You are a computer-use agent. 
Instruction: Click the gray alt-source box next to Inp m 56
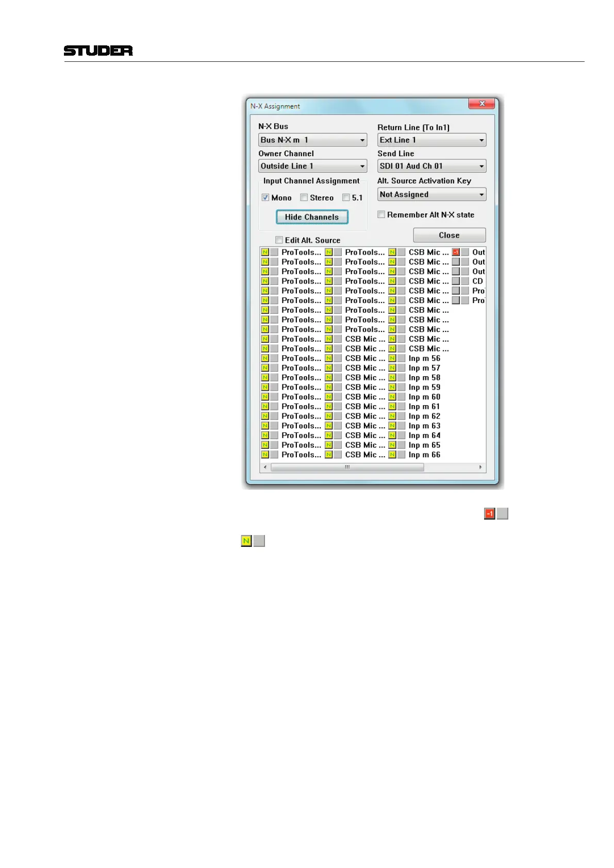(402, 358)
